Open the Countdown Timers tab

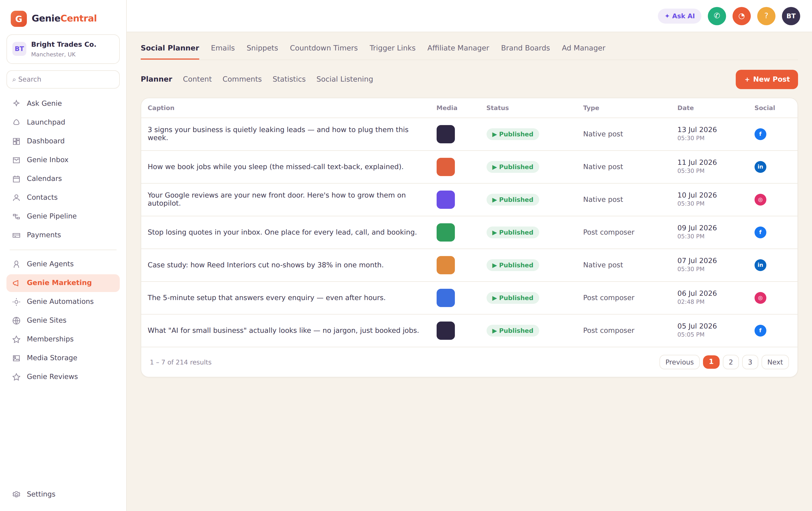point(324,48)
